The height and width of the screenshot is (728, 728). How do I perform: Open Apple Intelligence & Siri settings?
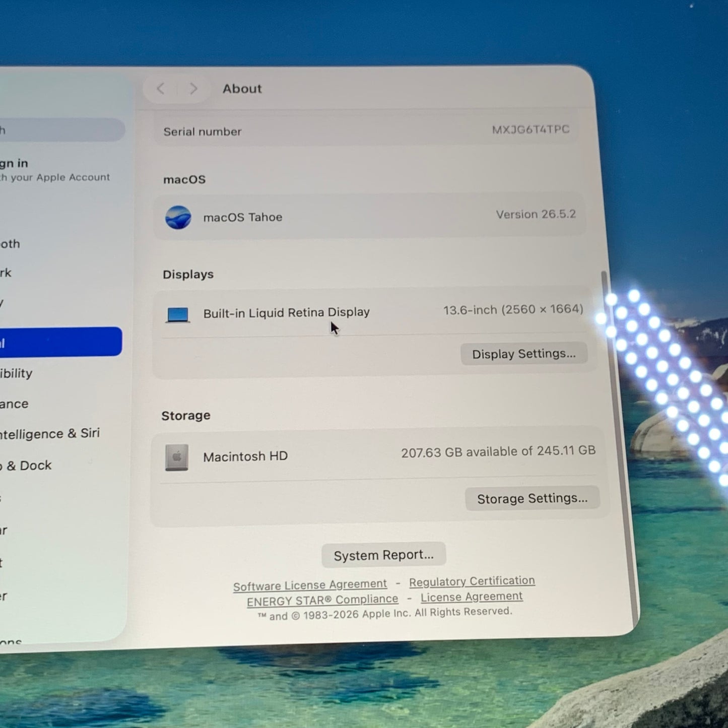click(x=49, y=434)
